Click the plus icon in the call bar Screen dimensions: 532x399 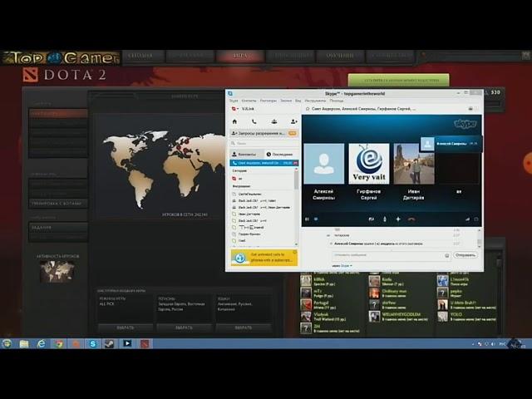coord(398,219)
